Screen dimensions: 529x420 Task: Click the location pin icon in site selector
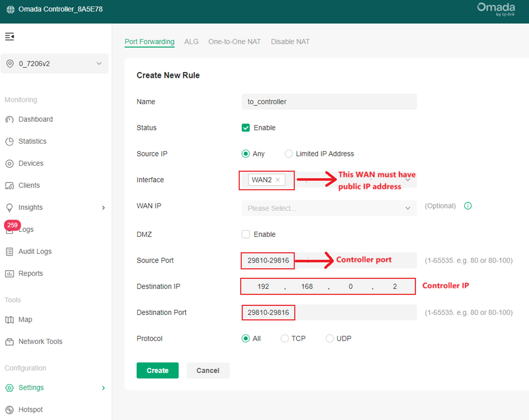click(x=10, y=64)
